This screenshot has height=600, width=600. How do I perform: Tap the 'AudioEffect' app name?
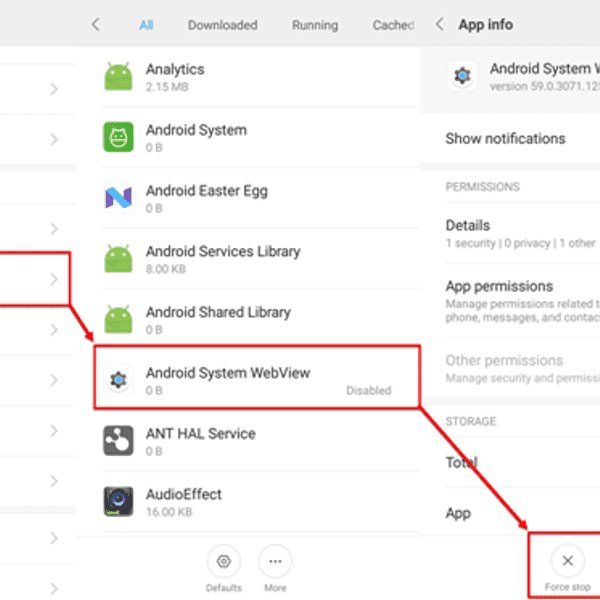pos(184,494)
